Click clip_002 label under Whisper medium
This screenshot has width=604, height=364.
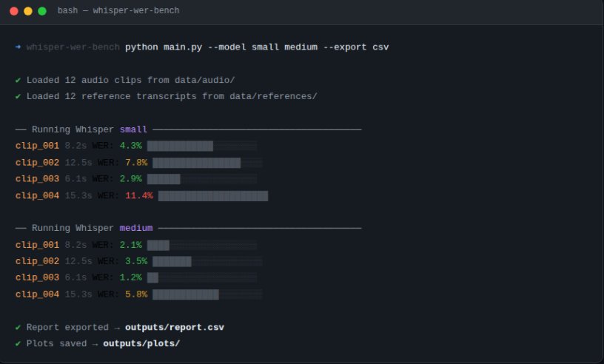tap(37, 261)
